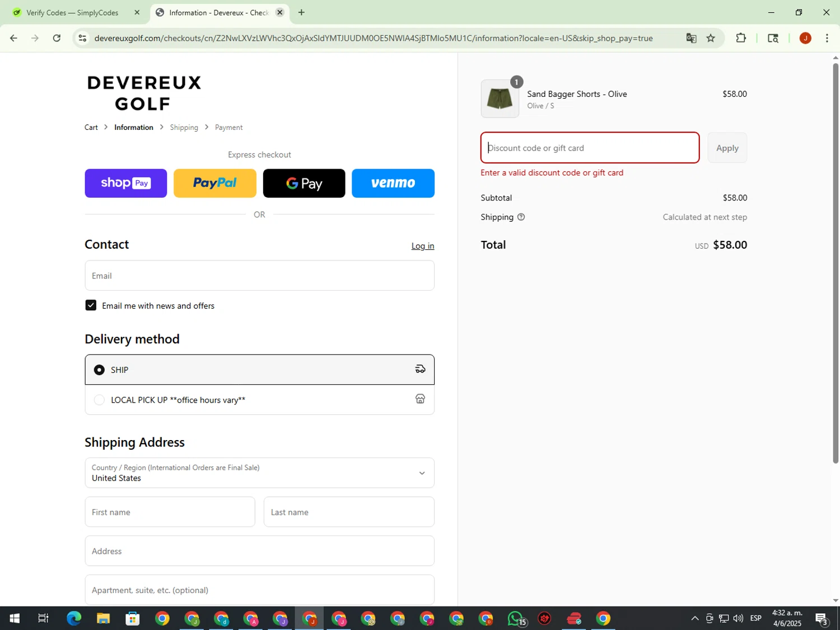The image size is (840, 630).
Task: Open Task View on taskbar
Action: [43, 618]
